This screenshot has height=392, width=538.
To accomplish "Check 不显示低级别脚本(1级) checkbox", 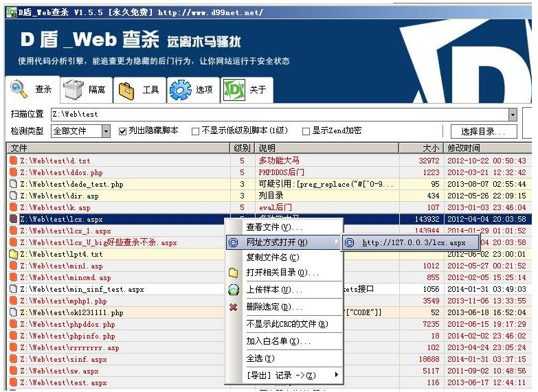I will 195,131.
